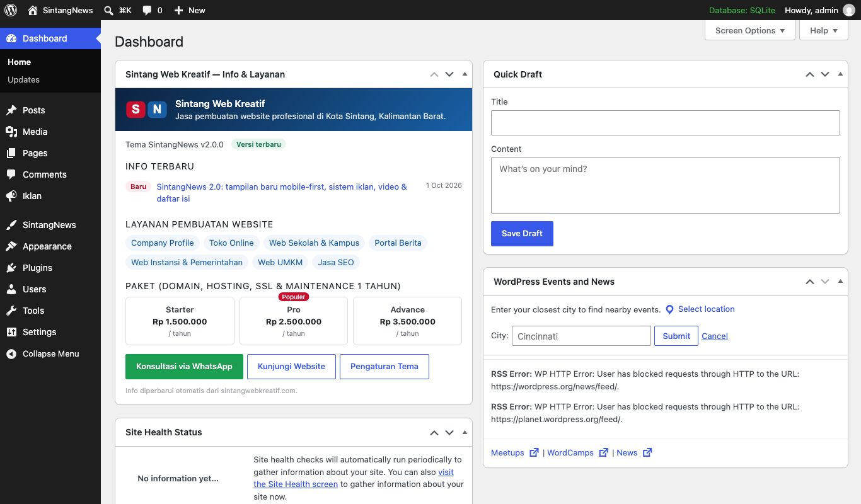Click the Settings sliders icon in the sidebar

pyautogui.click(x=11, y=332)
